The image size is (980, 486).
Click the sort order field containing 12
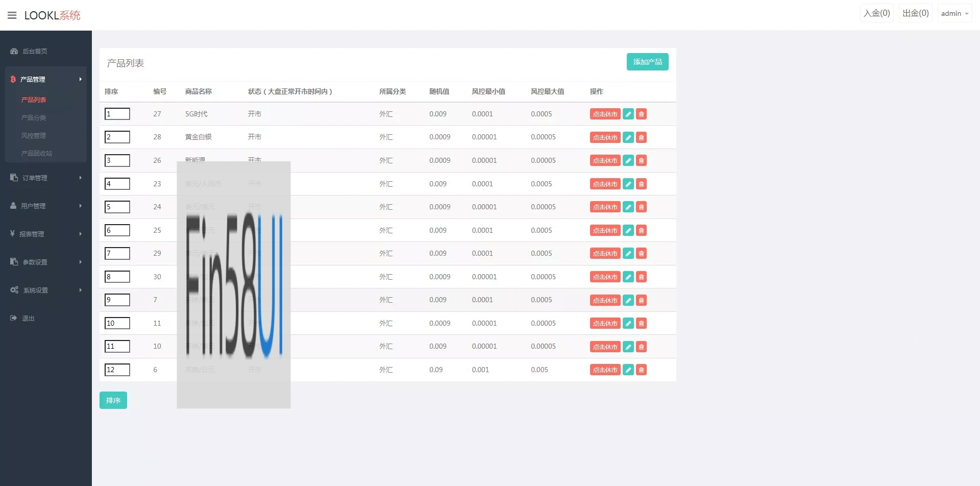[x=117, y=370]
